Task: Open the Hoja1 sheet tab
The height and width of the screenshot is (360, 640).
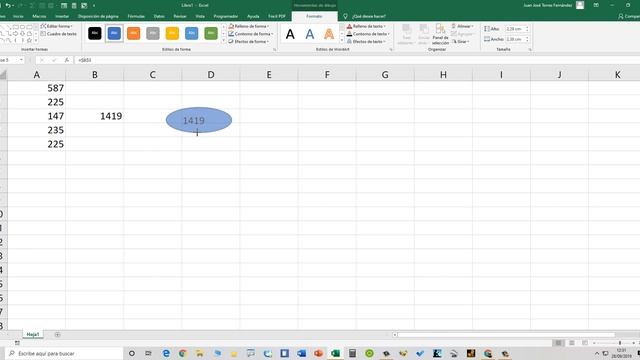Action: click(33, 334)
